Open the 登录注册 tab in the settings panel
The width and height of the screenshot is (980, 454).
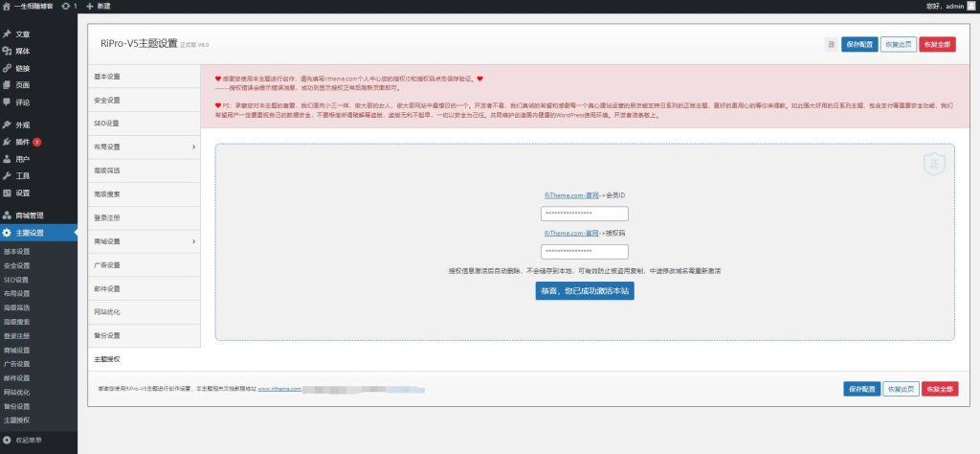pos(144,217)
